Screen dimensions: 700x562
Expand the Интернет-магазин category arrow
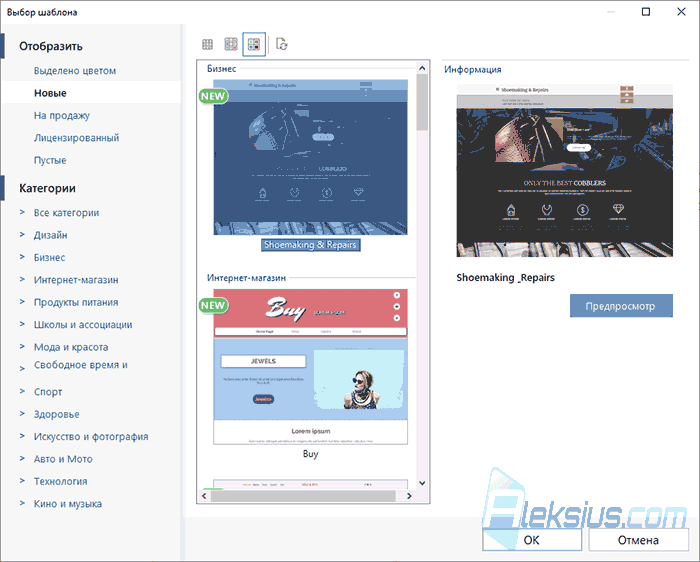click(x=22, y=279)
